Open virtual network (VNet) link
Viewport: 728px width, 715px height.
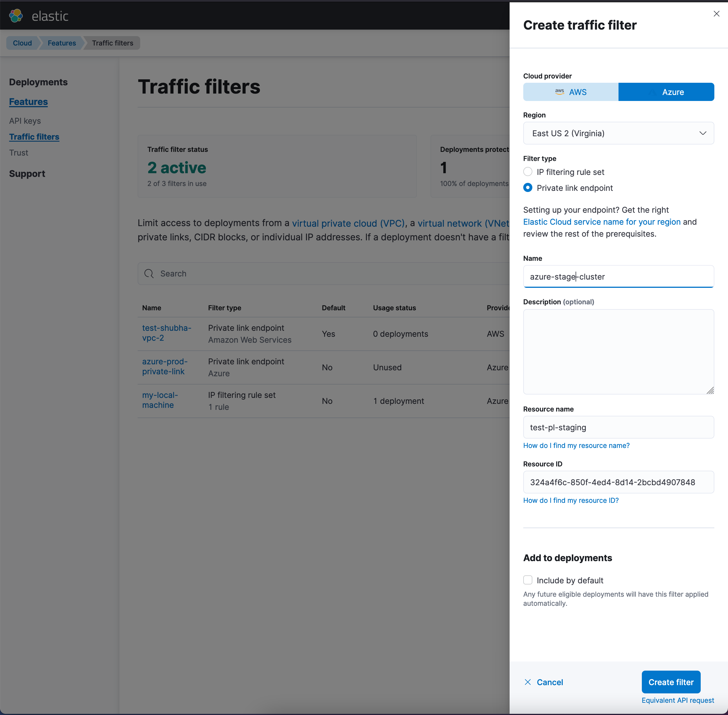click(x=463, y=224)
